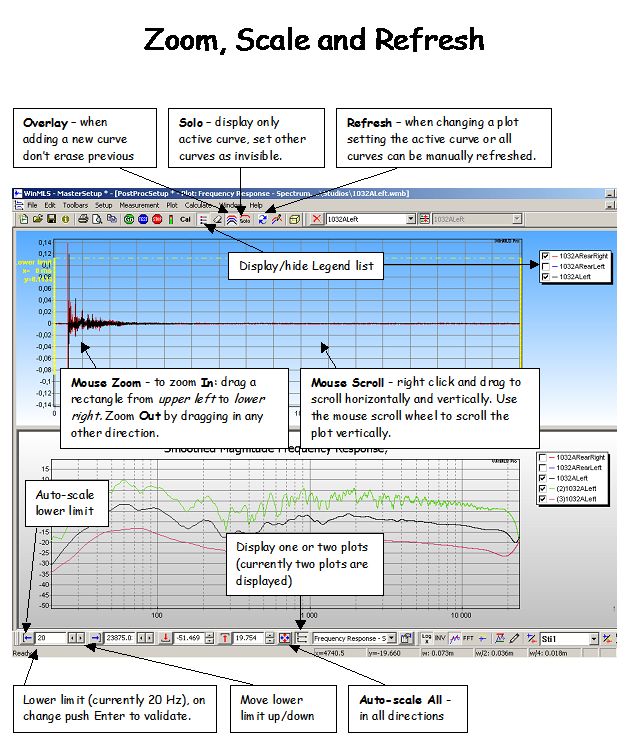Viewport: 617px width, 733px height.
Task: Click the red up-arrow y-maximum icon
Action: (225, 638)
